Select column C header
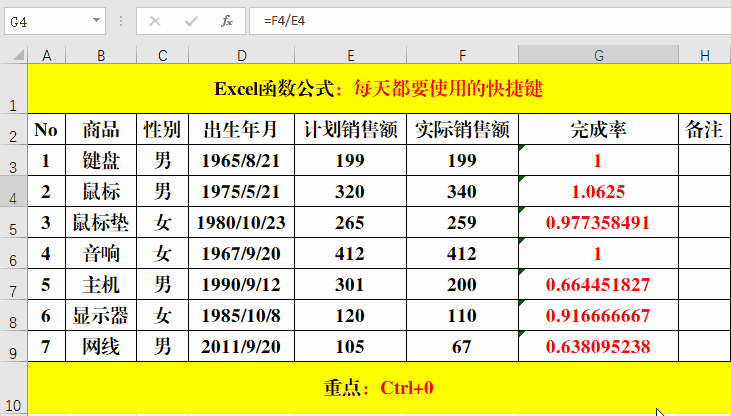Viewport: 731px width, 416px height. (x=162, y=55)
